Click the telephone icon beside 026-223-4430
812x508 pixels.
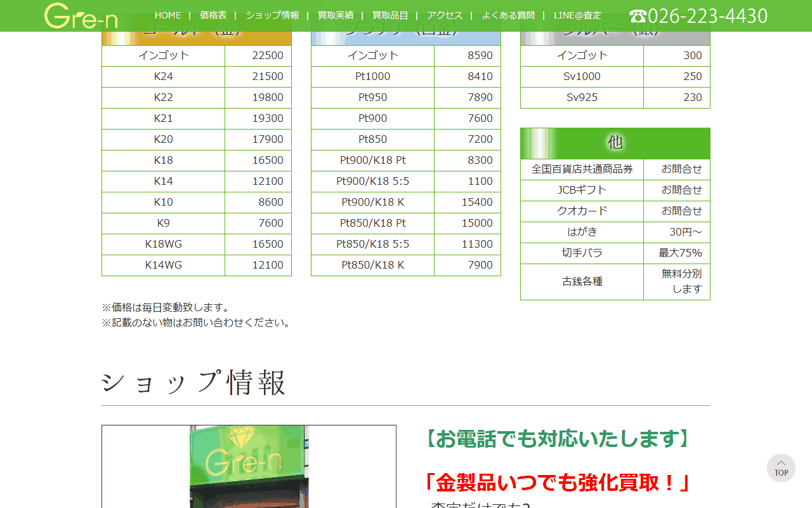pos(638,16)
